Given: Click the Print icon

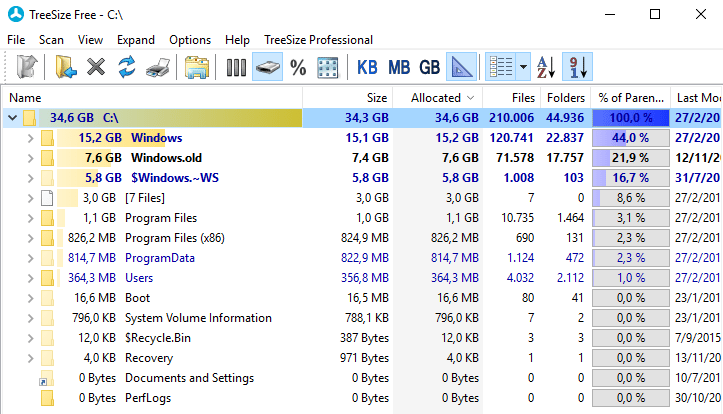Looking at the screenshot, I should [x=158, y=67].
